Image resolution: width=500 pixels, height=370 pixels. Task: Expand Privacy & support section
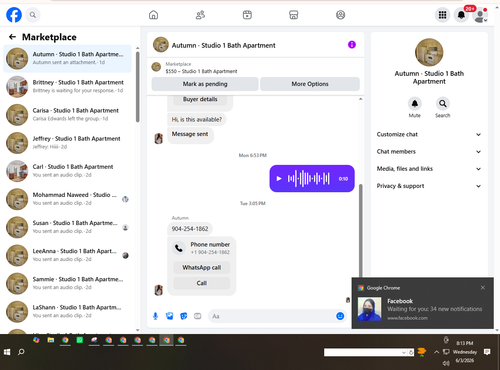429,186
